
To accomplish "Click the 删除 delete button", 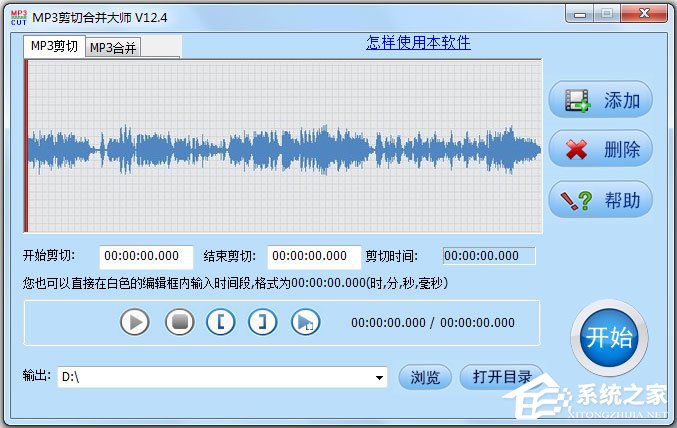I will [601, 149].
